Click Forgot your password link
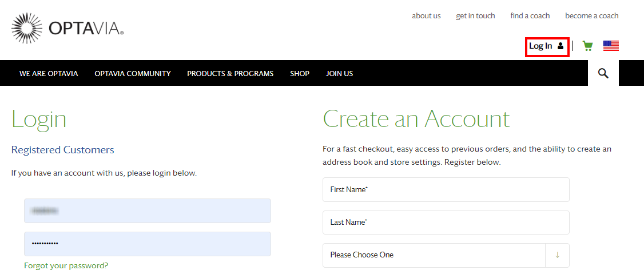This screenshot has height=274, width=644. pyautogui.click(x=66, y=265)
